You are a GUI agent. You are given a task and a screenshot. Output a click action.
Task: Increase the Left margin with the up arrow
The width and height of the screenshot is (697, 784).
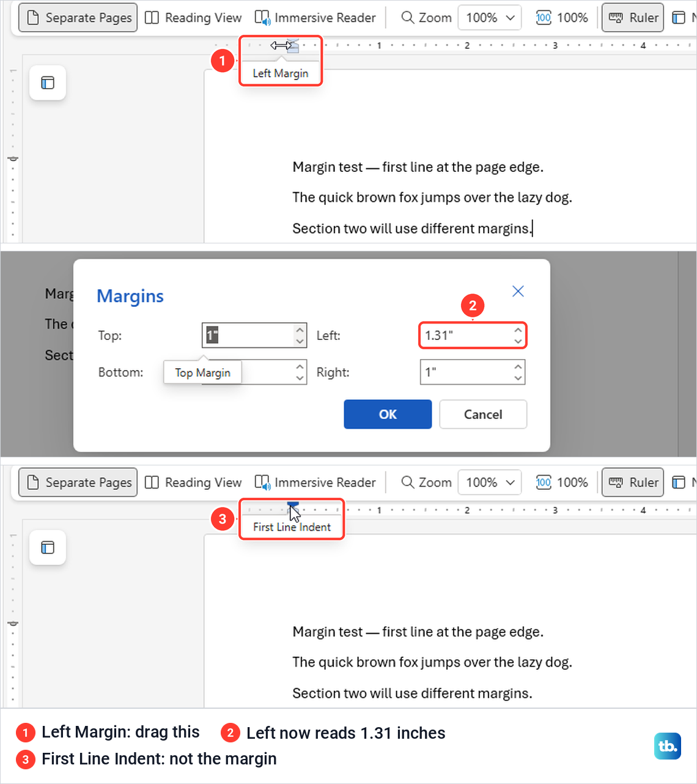[x=518, y=329]
